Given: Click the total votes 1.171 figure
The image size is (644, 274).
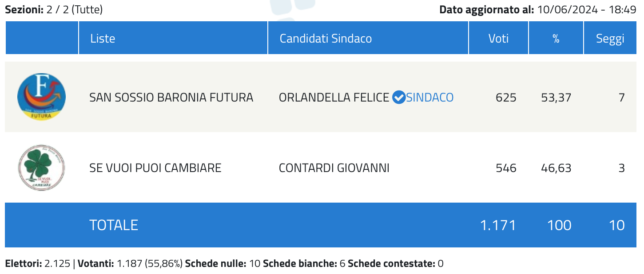Looking at the screenshot, I should pos(498,225).
